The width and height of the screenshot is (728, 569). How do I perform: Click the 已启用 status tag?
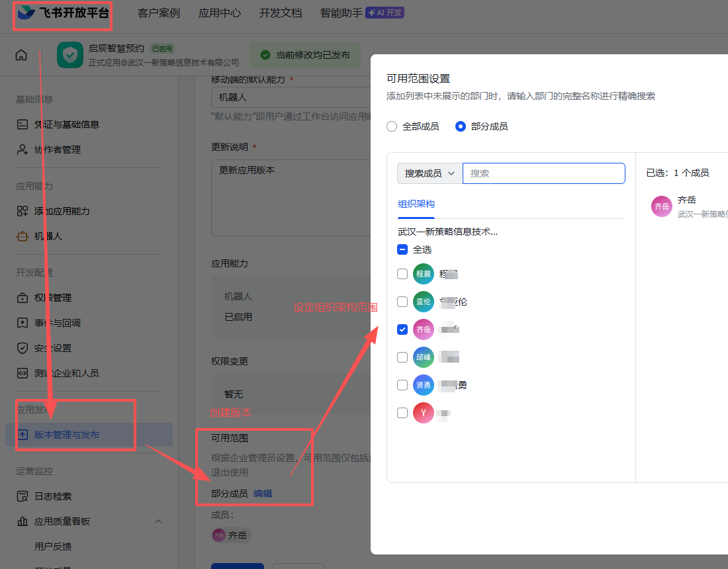click(x=162, y=48)
